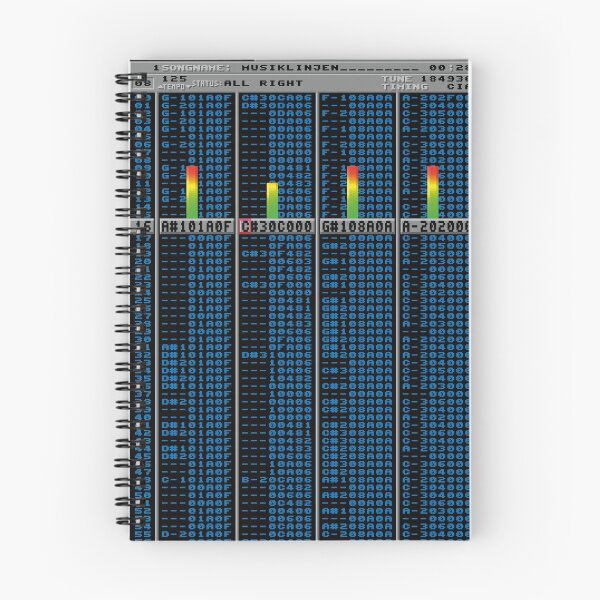Image resolution: width=600 pixels, height=600 pixels.
Task: Select cell C-101A0F in channel 1
Action: pyautogui.click(x=197, y=480)
